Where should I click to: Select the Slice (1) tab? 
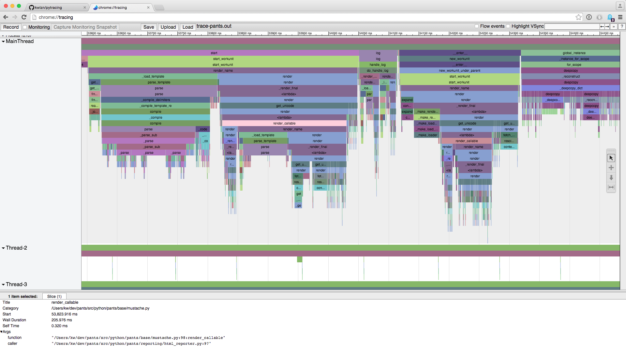click(x=54, y=297)
